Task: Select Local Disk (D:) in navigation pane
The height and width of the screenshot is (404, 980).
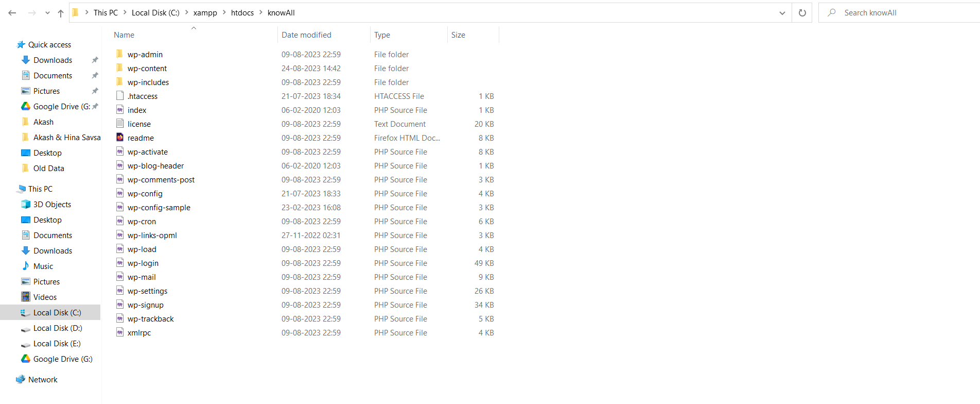Action: coord(57,328)
